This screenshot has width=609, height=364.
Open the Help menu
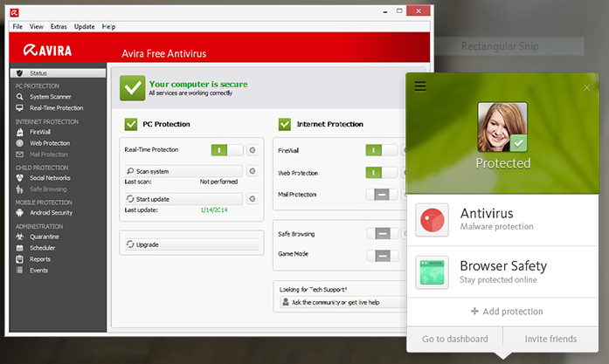tap(108, 27)
